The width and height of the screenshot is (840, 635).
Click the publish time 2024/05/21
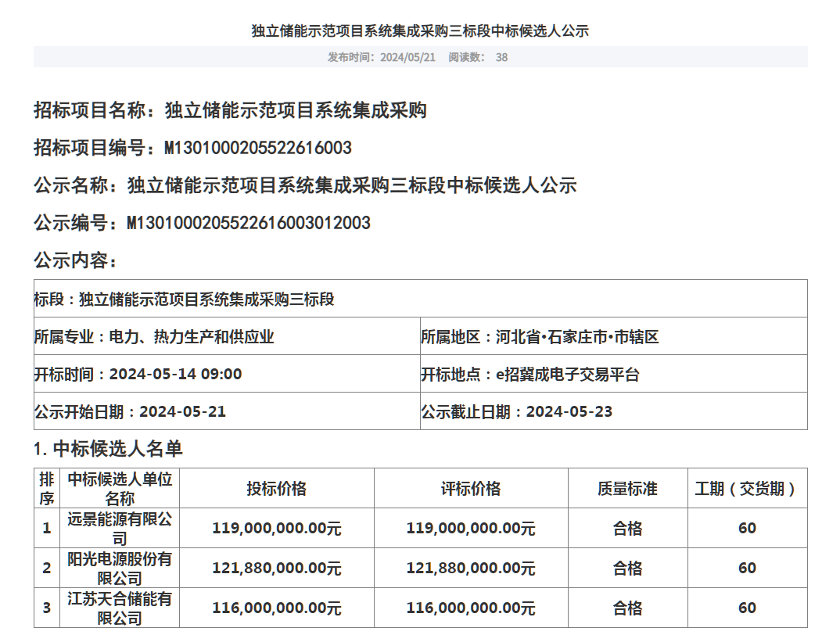point(407,57)
